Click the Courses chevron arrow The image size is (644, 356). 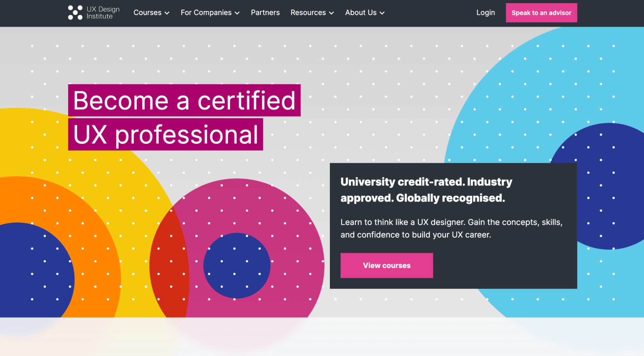tap(167, 13)
